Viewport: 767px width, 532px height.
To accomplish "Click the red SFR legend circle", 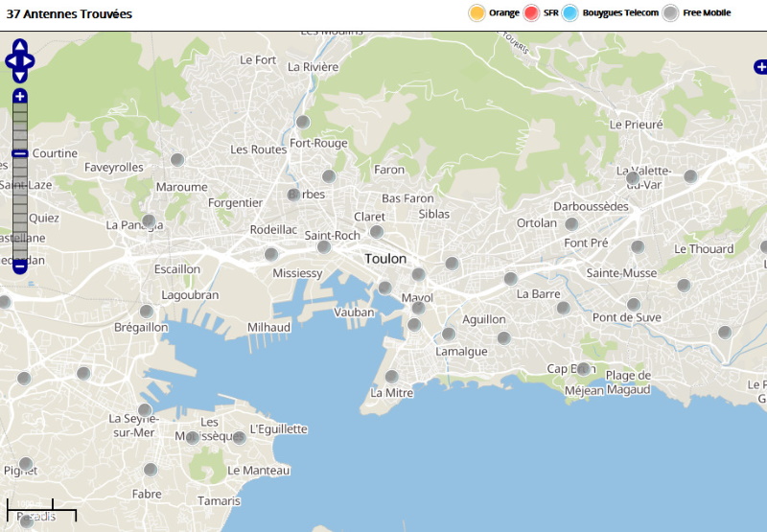I will click(x=531, y=12).
